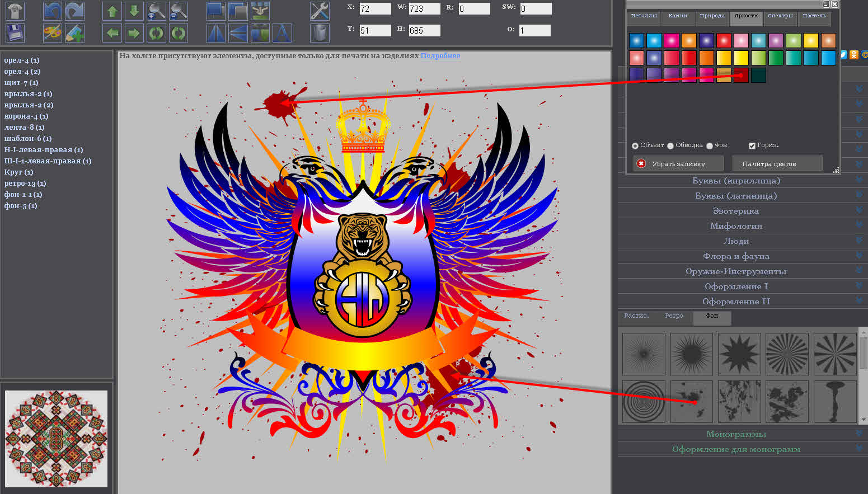Image resolution: width=868 pixels, height=494 pixels.
Task: Zoom out with the minus magnifier
Action: [179, 11]
